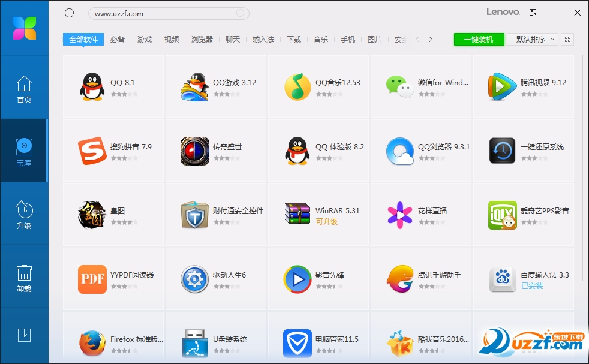
Task: Switch to grid view icon
Action: pos(567,39)
